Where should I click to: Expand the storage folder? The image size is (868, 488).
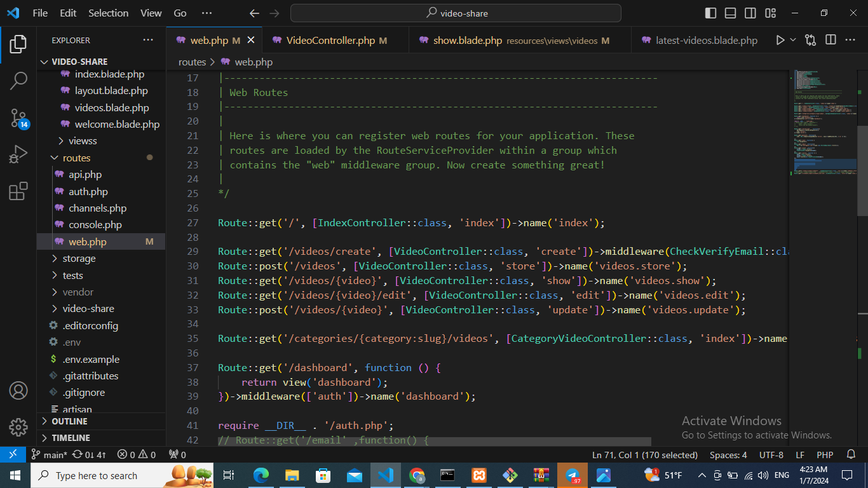(102, 259)
